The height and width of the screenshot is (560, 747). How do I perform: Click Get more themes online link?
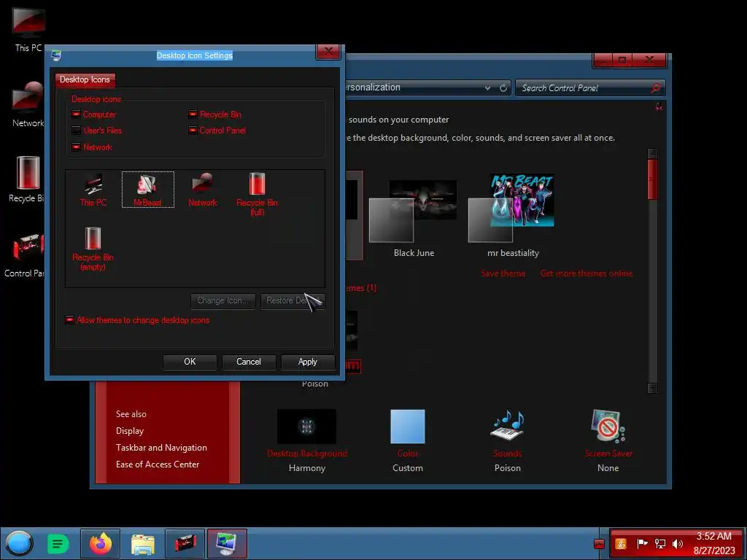[587, 273]
